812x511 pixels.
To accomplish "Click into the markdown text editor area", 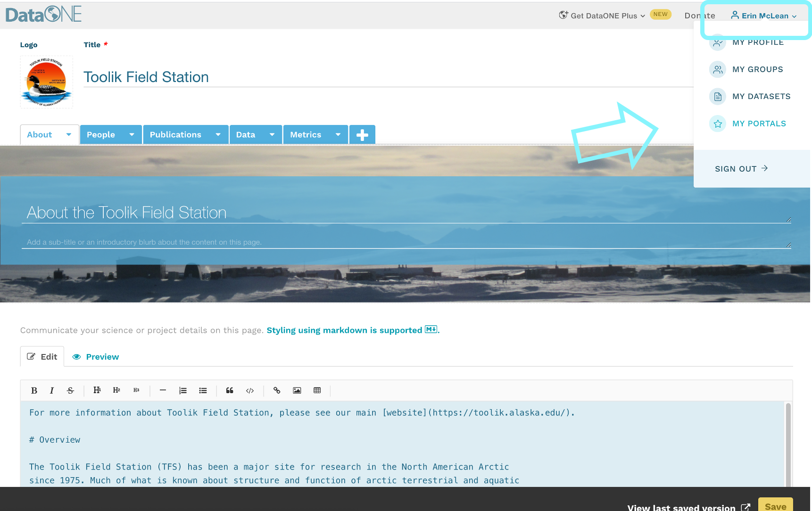I will [402, 444].
